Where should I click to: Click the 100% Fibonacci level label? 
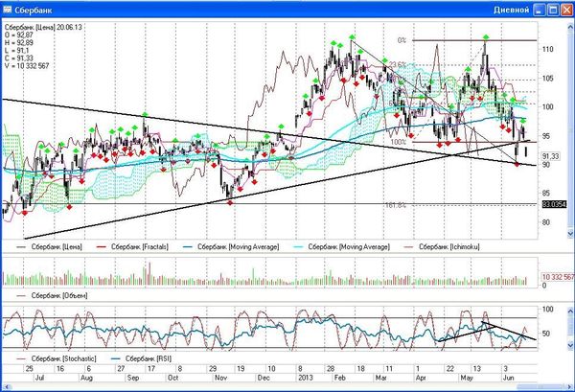coord(399,142)
